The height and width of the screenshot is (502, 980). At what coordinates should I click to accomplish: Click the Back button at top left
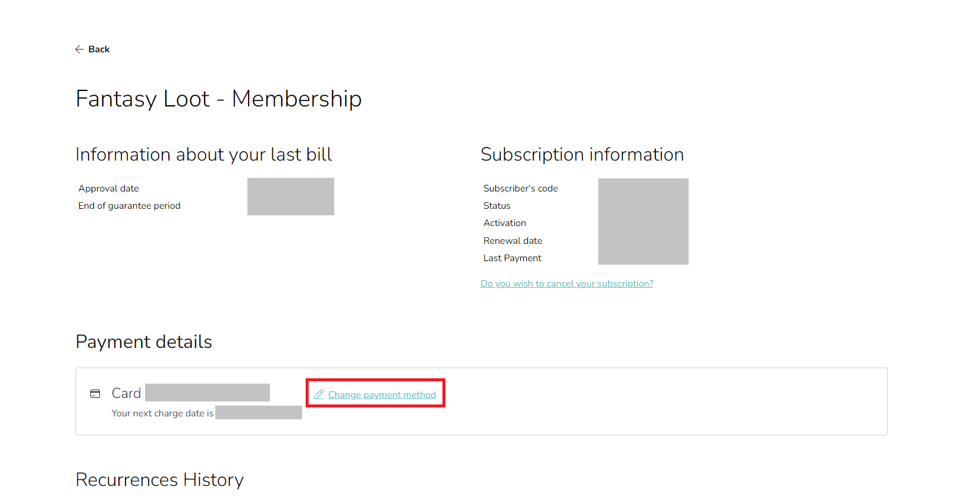click(92, 49)
